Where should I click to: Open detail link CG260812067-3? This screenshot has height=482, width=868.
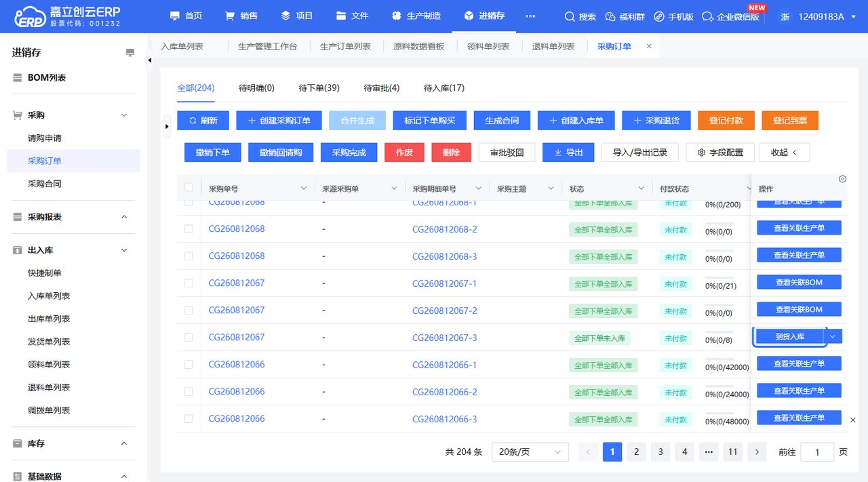[444, 338]
